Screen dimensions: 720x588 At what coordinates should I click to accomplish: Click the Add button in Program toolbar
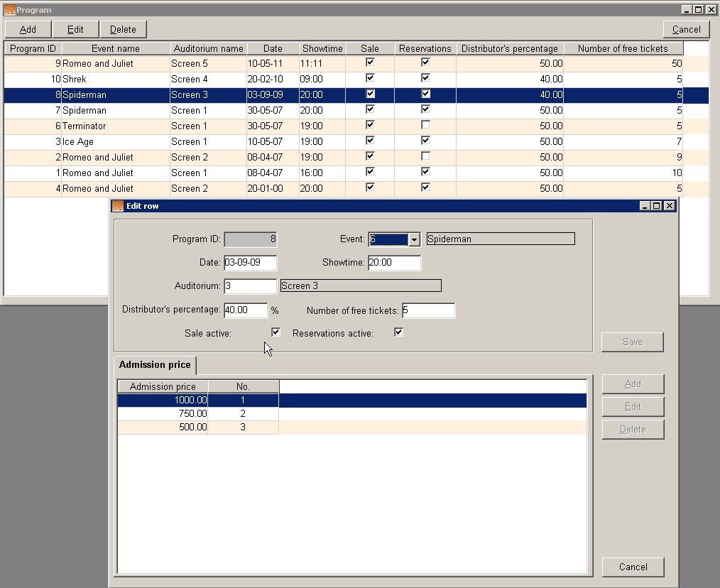(28, 29)
